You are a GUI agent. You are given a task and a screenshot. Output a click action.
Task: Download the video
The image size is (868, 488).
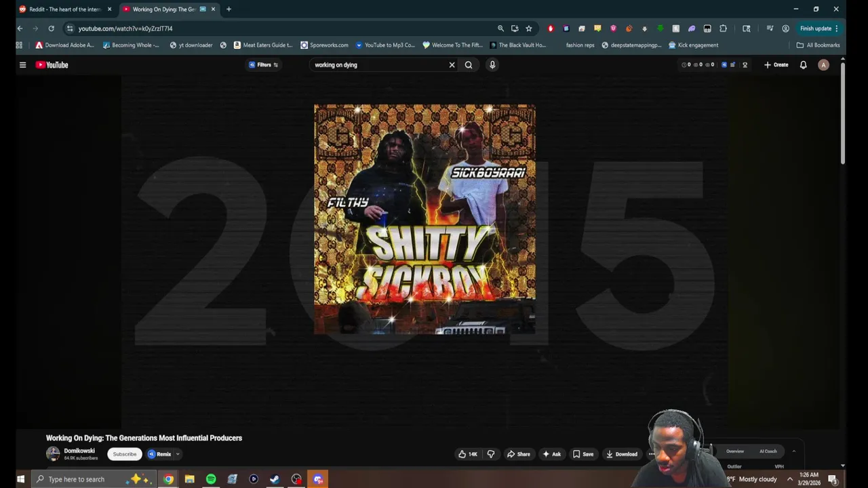(622, 454)
